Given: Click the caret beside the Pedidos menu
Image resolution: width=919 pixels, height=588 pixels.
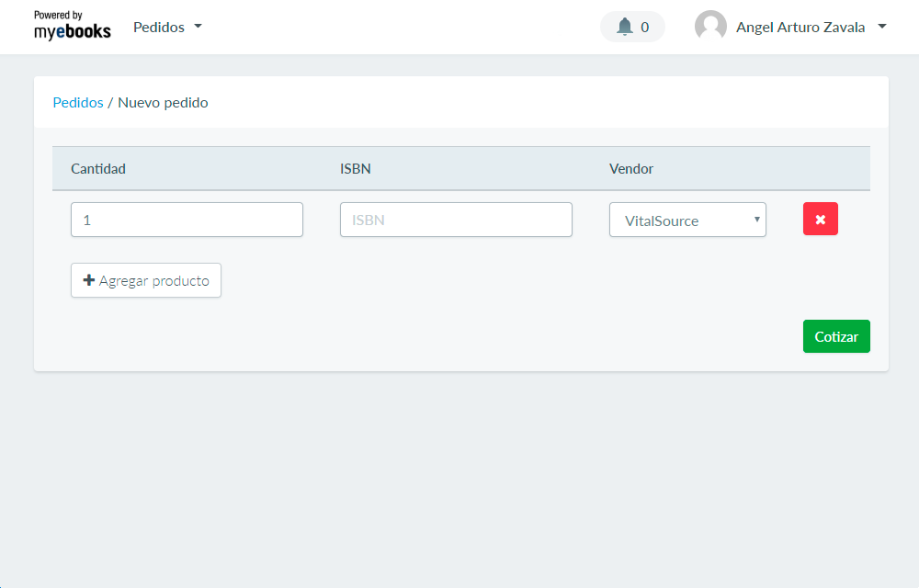Looking at the screenshot, I should tap(198, 27).
